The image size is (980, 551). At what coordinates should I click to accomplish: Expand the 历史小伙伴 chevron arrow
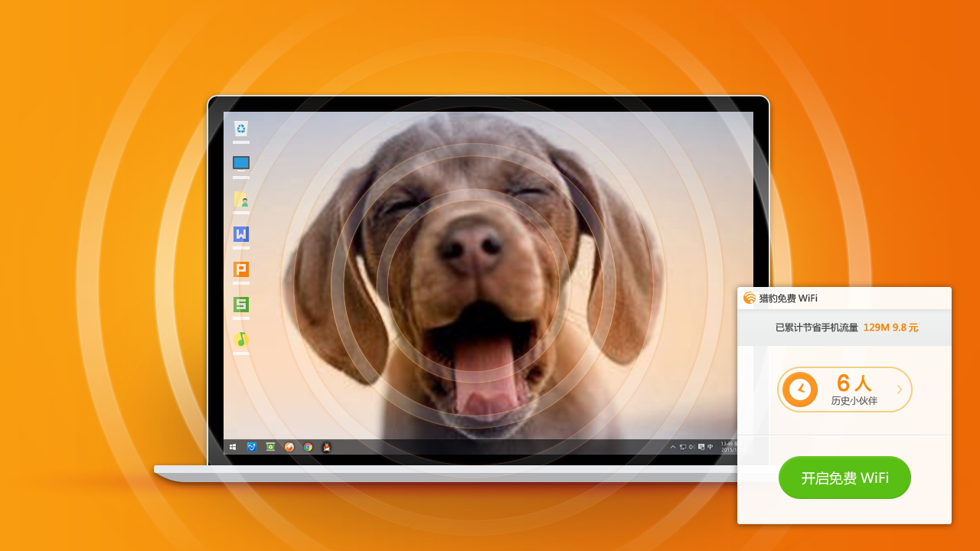point(899,390)
